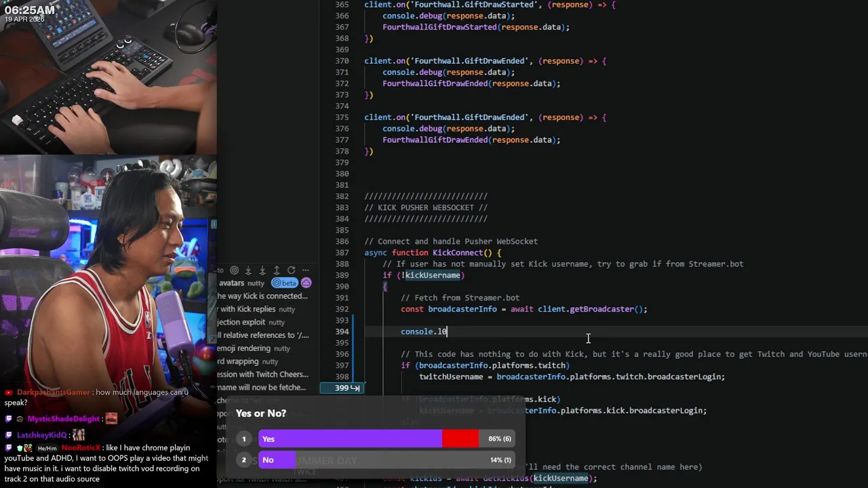The width and height of the screenshot is (868, 488).
Task: Select the No poll option
Action: (387, 460)
